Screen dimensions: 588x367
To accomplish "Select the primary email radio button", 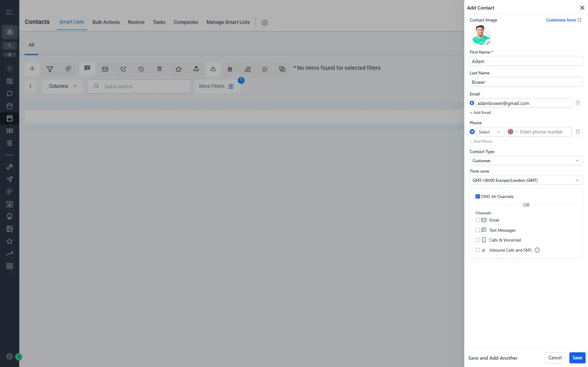I will pos(472,103).
